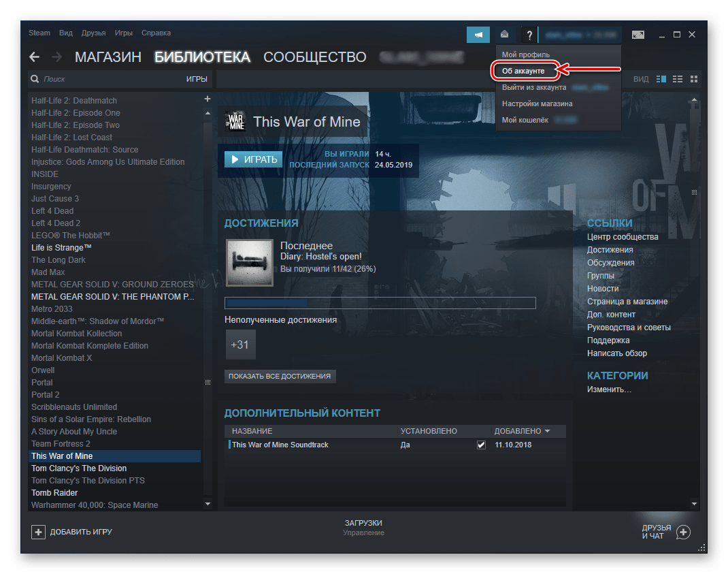Switch to Big Picture mode icon
The height and width of the screenshot is (574, 728).
(638, 35)
